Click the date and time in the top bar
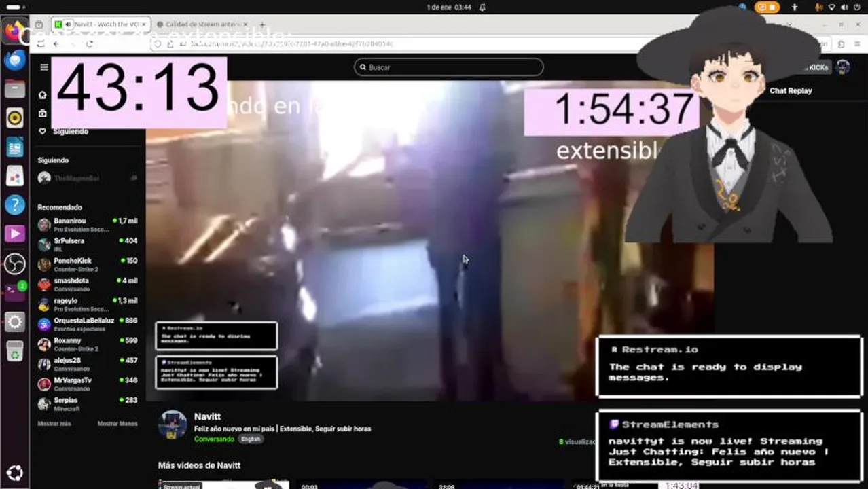Image resolution: width=868 pixels, height=489 pixels. pos(449,7)
